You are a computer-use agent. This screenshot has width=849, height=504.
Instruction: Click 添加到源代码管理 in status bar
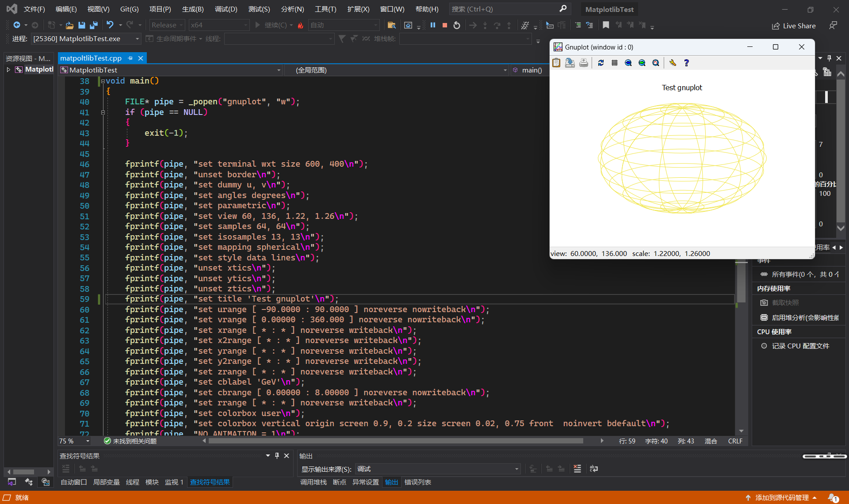click(782, 497)
